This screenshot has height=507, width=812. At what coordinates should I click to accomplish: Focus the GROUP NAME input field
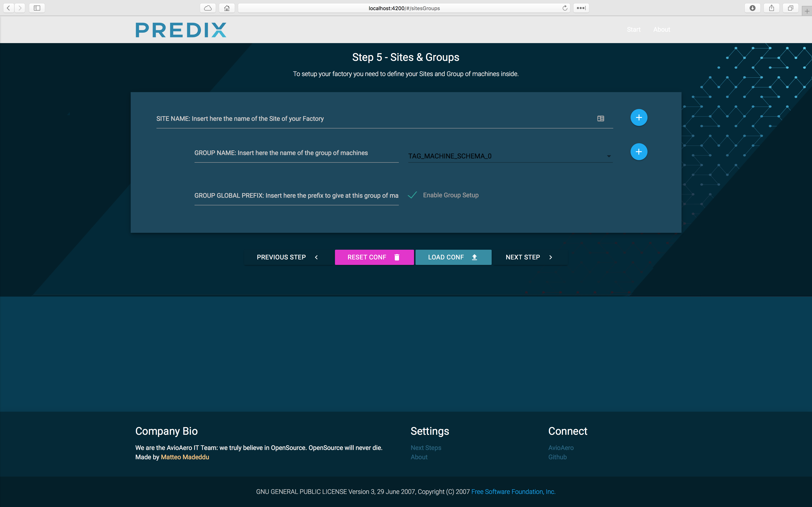coord(296,153)
